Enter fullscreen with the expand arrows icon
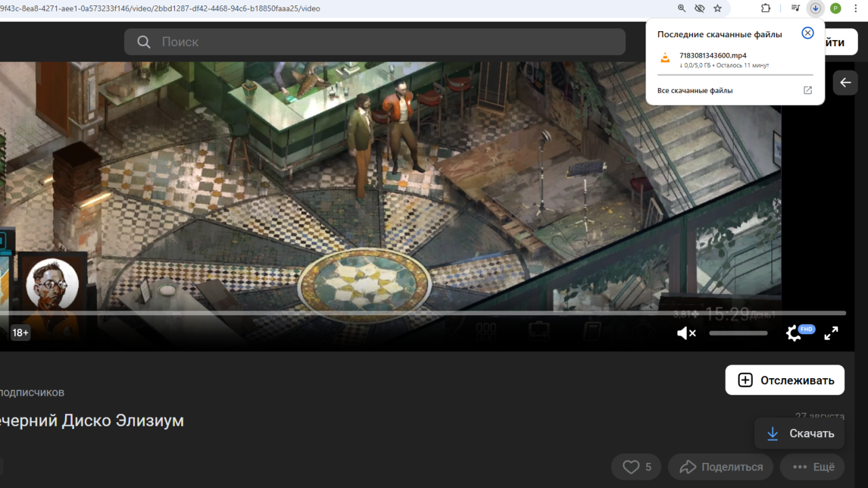The height and width of the screenshot is (488, 868). (x=831, y=333)
